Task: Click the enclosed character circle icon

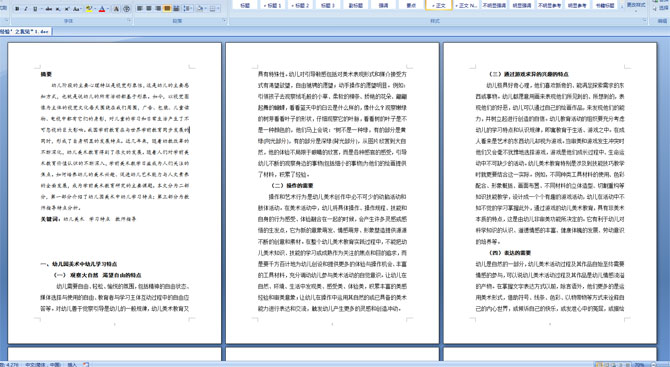Action: (126, 9)
